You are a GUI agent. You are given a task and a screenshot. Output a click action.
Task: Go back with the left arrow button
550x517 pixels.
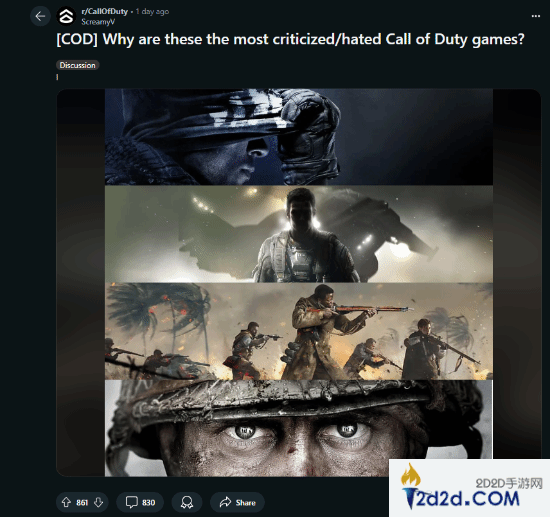tap(40, 16)
